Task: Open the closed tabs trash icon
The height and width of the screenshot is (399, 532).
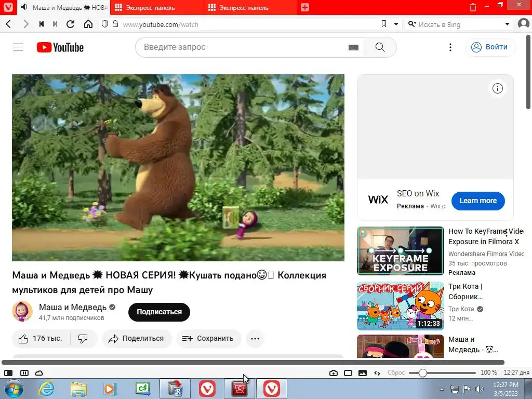Action: (473, 7)
